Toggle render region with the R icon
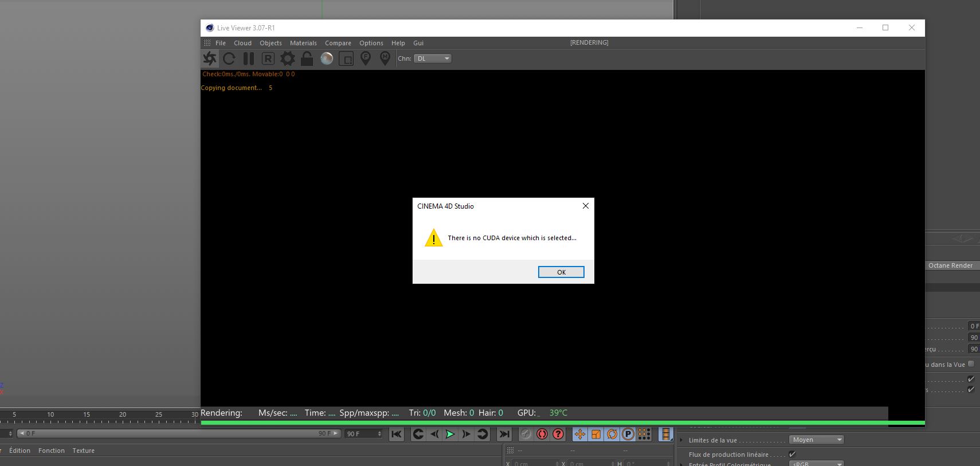 [x=268, y=58]
